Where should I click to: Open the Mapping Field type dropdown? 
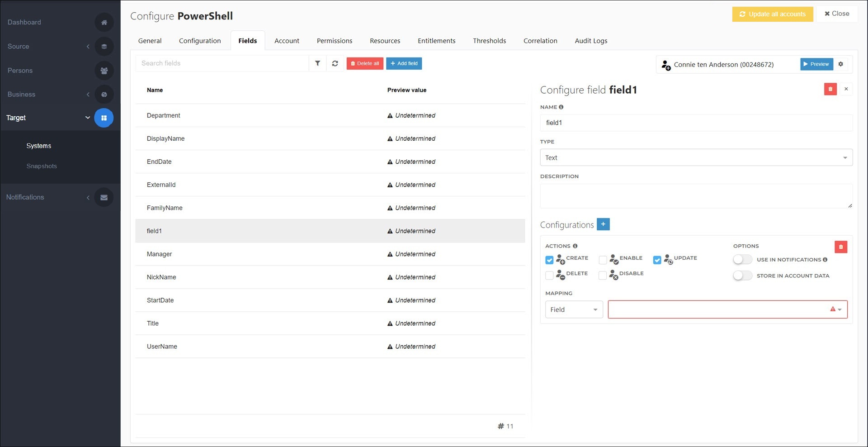point(574,309)
